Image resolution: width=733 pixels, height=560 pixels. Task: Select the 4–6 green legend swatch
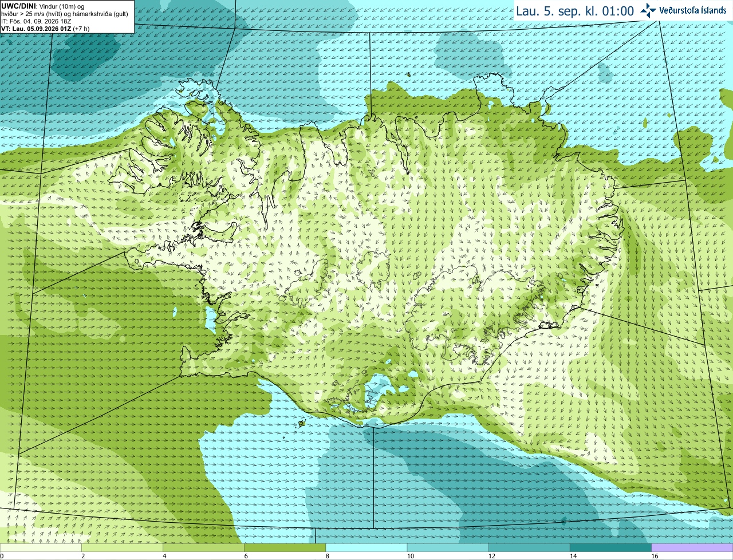204,548
